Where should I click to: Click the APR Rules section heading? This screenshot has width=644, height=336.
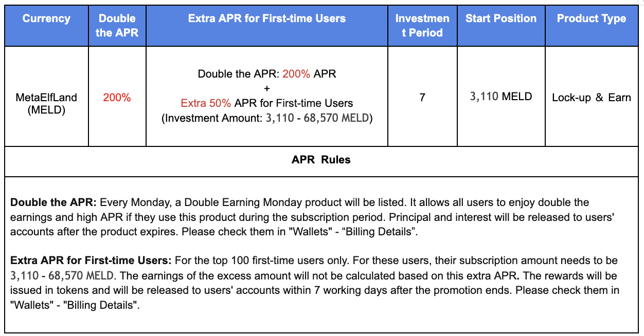pyautogui.click(x=321, y=160)
